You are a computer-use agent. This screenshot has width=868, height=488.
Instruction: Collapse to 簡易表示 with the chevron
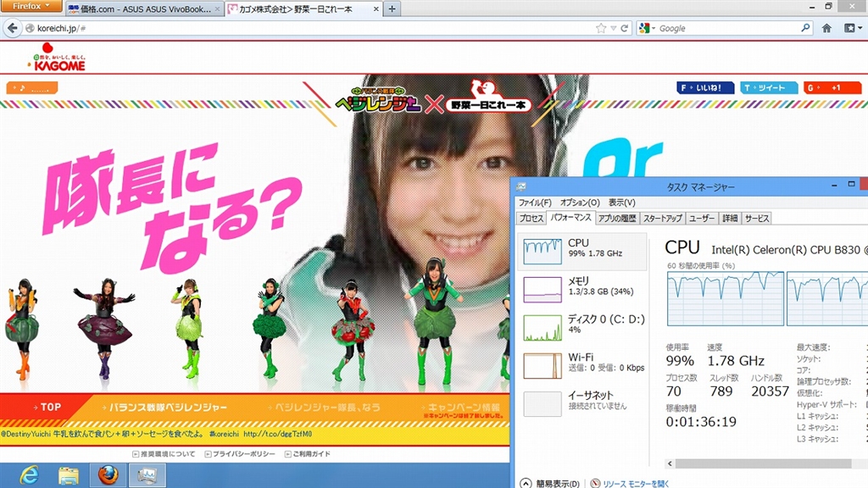pyautogui.click(x=526, y=484)
